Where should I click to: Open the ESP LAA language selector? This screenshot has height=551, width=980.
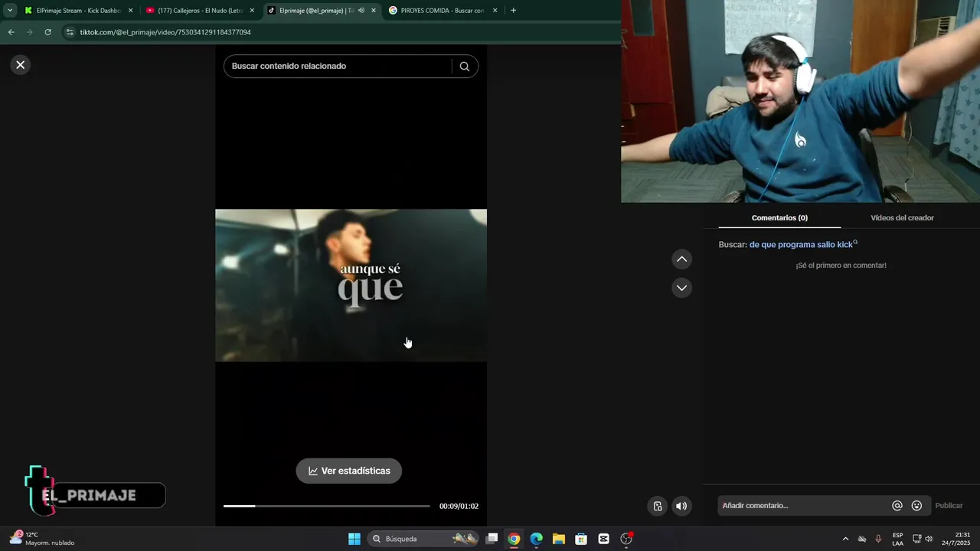[x=897, y=539]
